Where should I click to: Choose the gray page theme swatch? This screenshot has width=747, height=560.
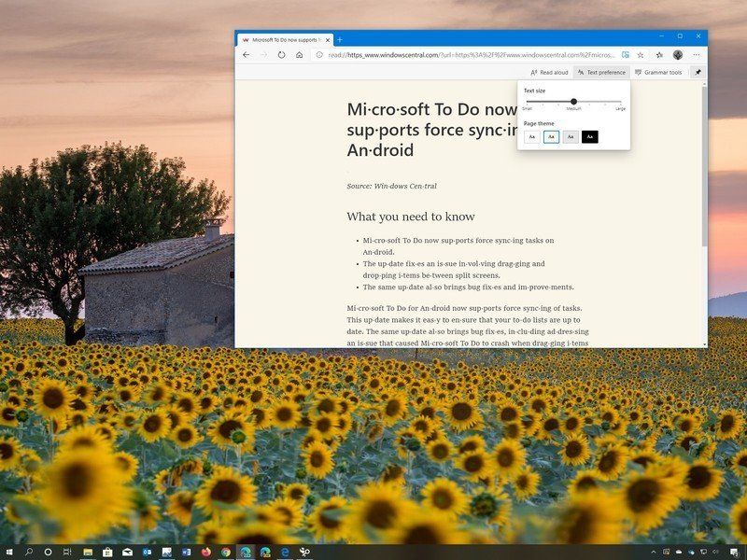(x=571, y=137)
